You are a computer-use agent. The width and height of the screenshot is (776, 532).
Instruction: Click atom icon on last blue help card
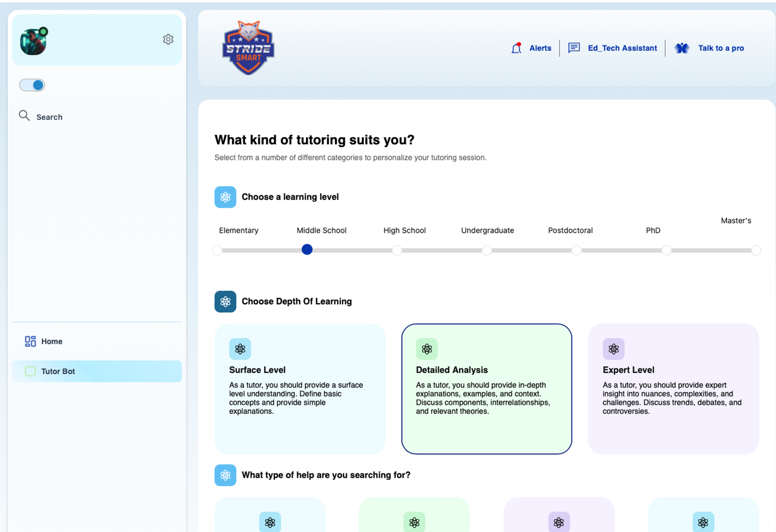[x=703, y=522]
